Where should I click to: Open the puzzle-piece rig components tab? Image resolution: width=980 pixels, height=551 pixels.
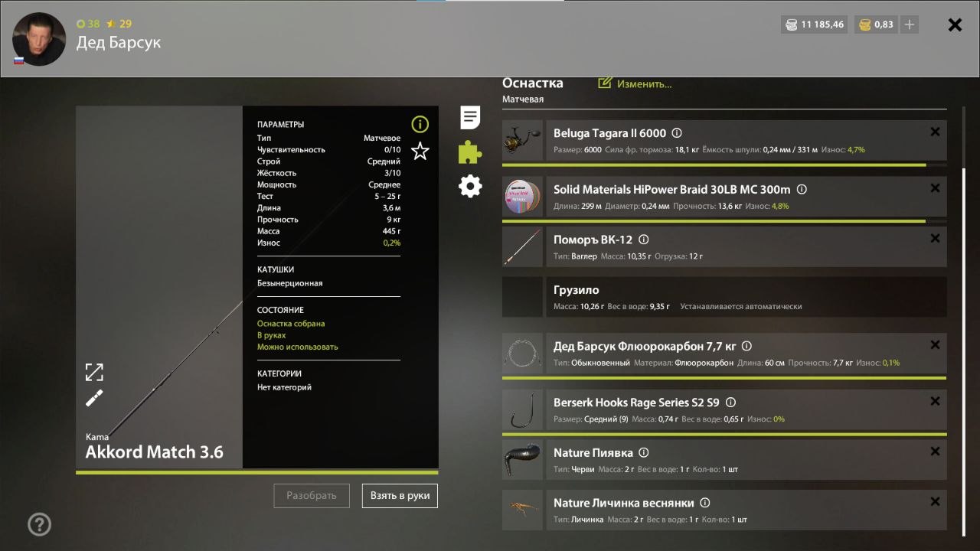[470, 152]
